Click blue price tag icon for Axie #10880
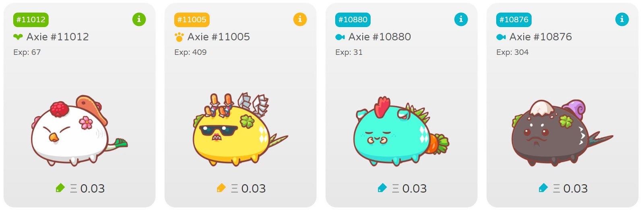This screenshot has height=211, width=644. click(x=382, y=188)
